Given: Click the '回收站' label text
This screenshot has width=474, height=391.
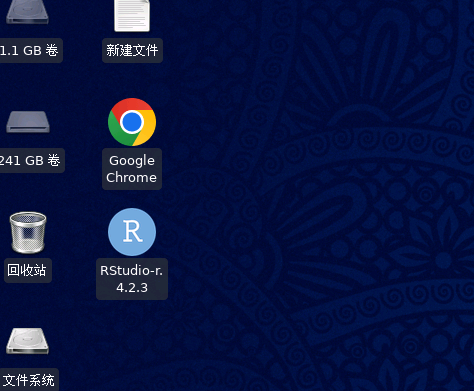Looking at the screenshot, I should 27,270.
